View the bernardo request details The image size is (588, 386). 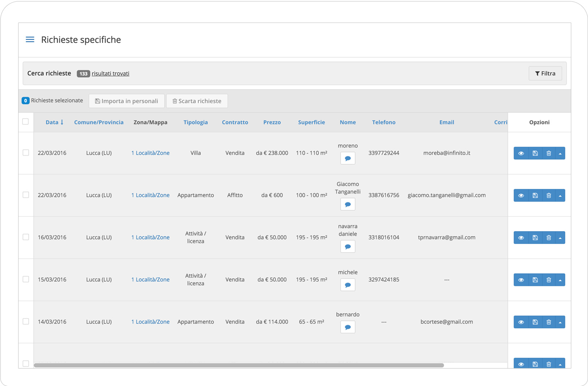(x=521, y=322)
